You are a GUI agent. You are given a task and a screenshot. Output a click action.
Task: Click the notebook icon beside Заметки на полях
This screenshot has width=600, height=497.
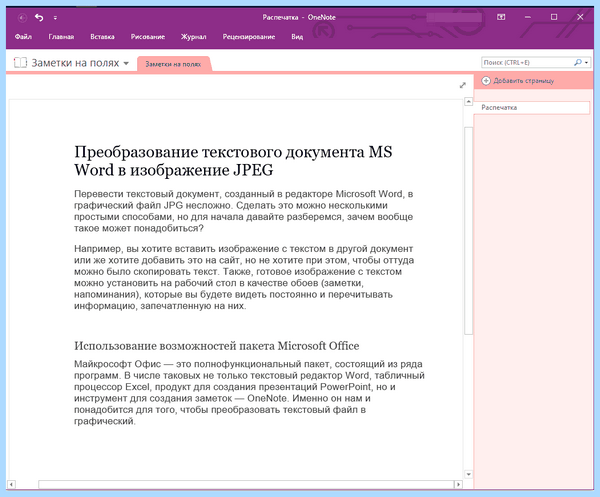tap(20, 63)
